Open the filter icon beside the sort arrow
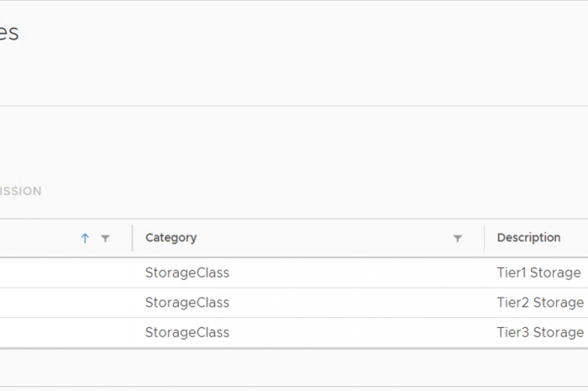588x391 pixels. [105, 239]
